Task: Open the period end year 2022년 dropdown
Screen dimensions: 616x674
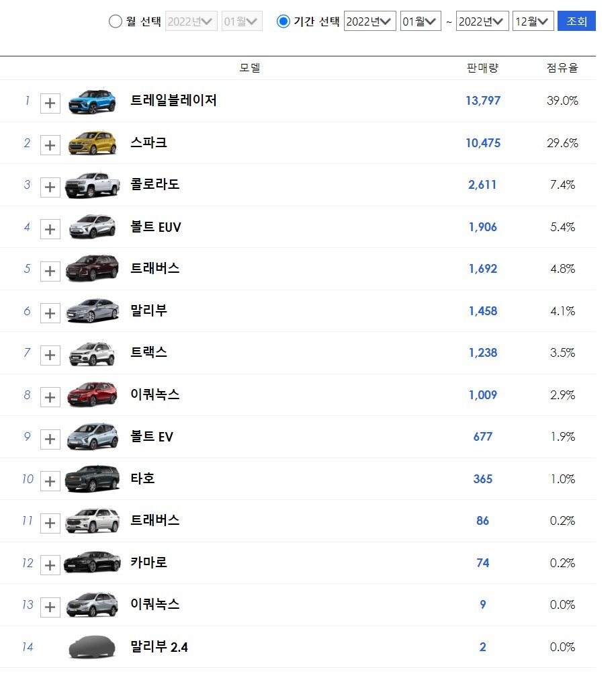Action: pos(482,21)
